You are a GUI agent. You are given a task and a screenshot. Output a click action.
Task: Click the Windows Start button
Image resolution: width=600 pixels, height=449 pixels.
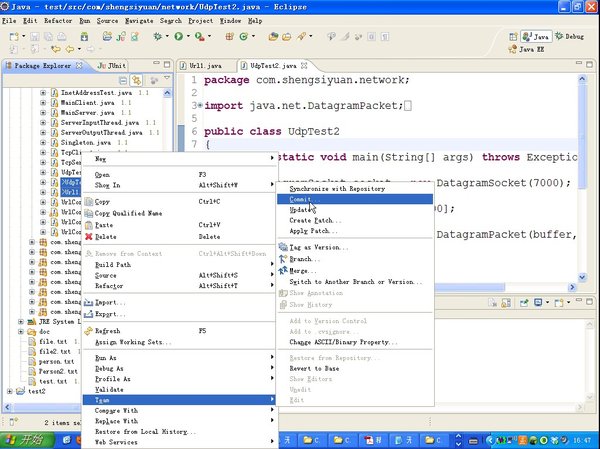(26, 439)
